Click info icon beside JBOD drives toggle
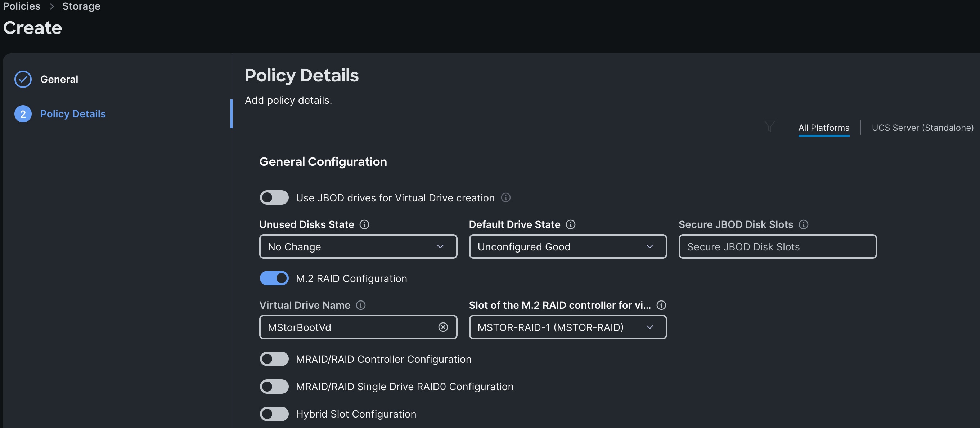980x428 pixels. (x=505, y=198)
